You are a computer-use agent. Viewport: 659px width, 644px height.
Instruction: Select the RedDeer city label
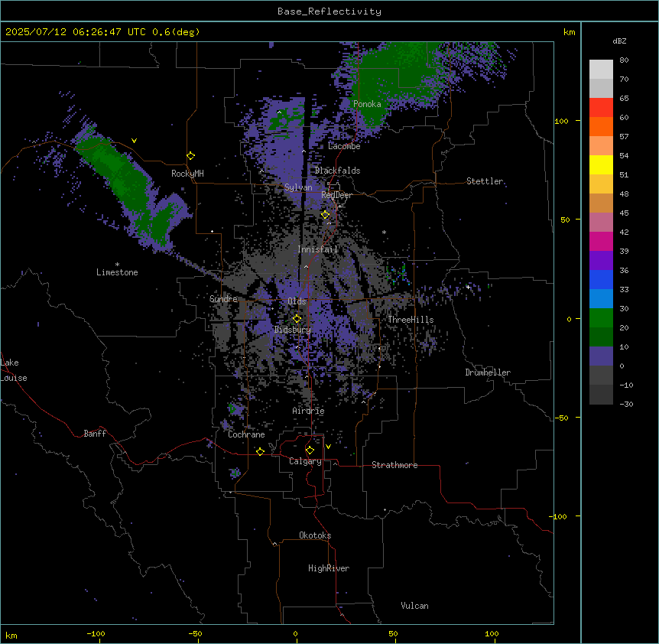336,195
